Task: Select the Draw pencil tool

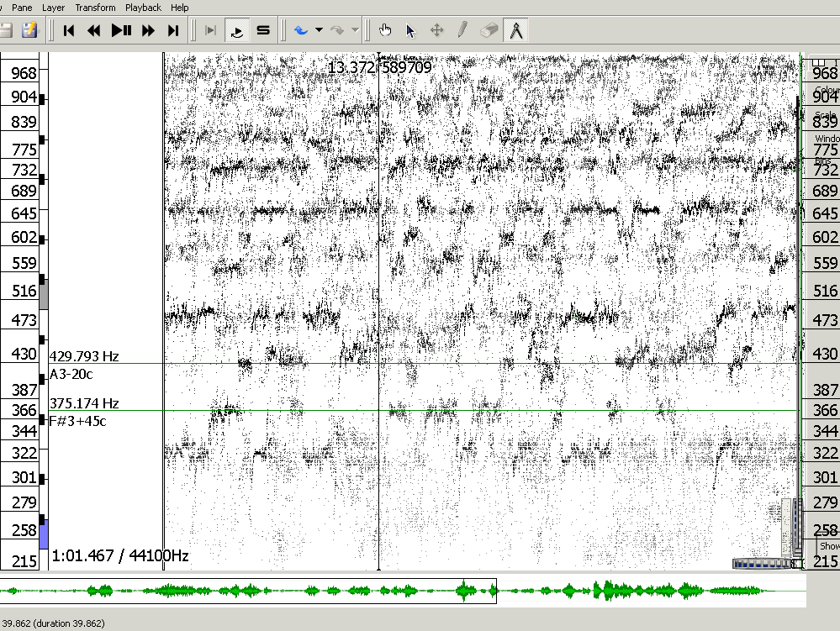Action: click(x=462, y=31)
